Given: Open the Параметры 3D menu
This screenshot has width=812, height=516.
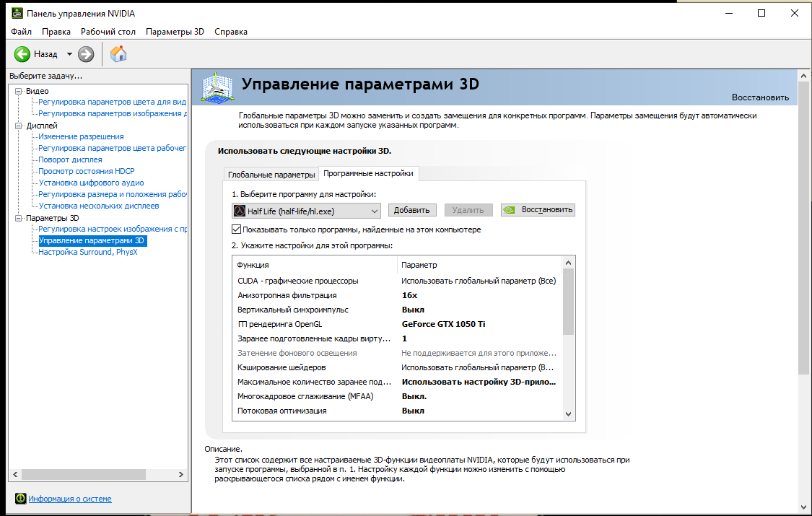Looking at the screenshot, I should coord(175,32).
